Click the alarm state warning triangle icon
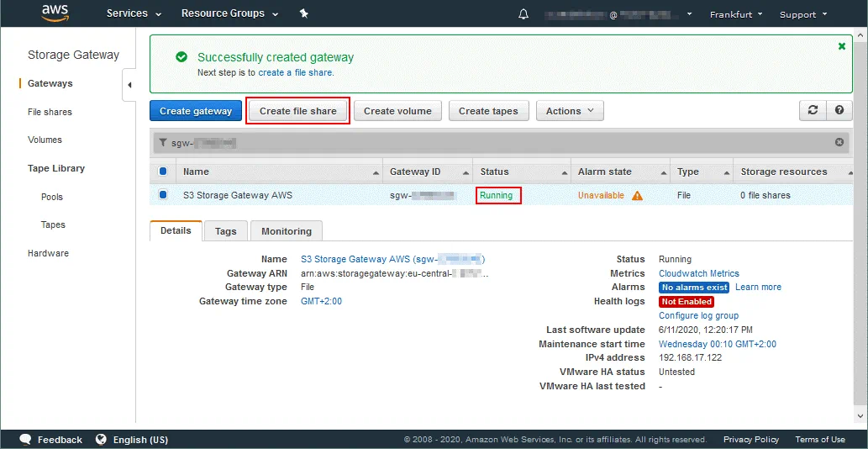The height and width of the screenshot is (449, 868). point(637,196)
